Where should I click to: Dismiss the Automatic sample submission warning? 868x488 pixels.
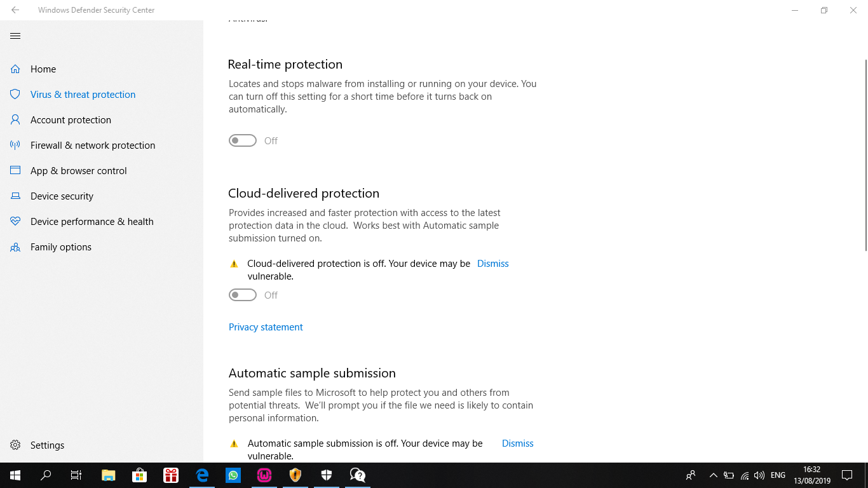point(518,444)
